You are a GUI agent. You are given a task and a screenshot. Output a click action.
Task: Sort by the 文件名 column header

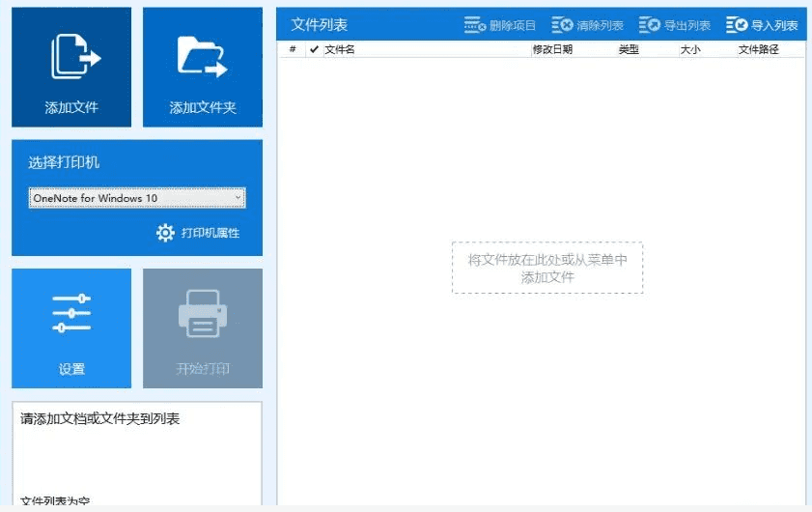pyautogui.click(x=340, y=49)
